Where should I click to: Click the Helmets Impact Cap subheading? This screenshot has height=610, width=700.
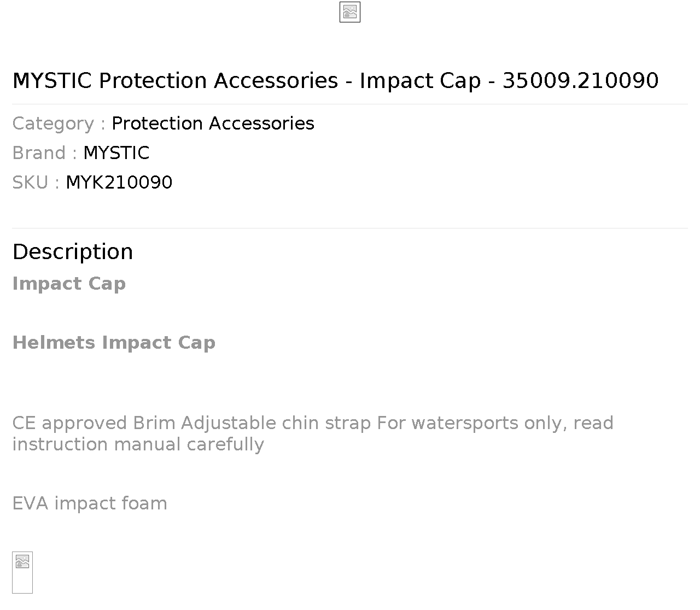click(x=114, y=343)
